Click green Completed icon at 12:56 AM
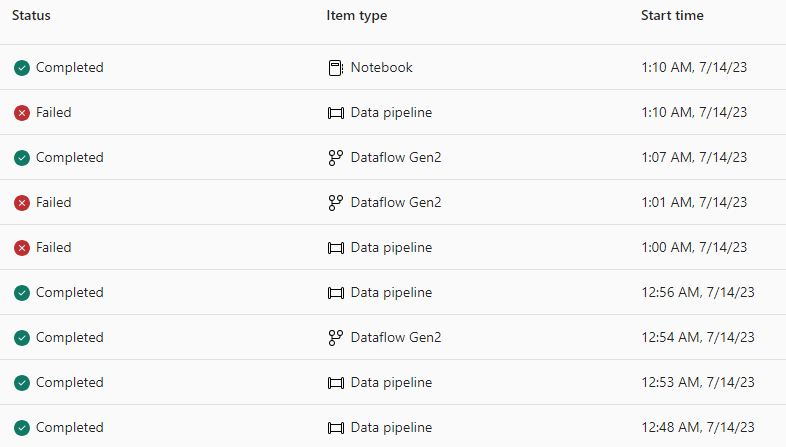 pos(22,293)
